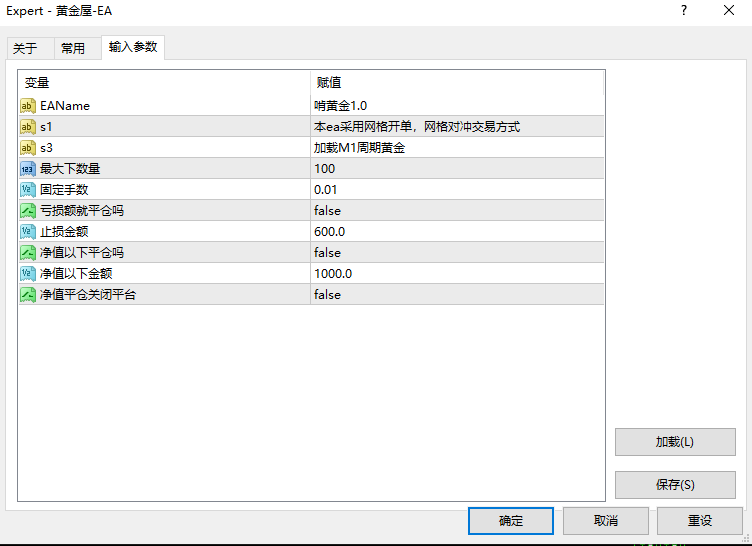Reset the inputs using 重设
This screenshot has height=546, width=752.
click(x=699, y=521)
